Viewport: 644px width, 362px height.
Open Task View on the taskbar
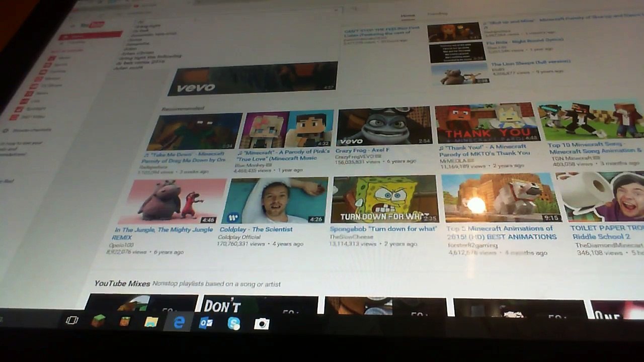pos(72,320)
